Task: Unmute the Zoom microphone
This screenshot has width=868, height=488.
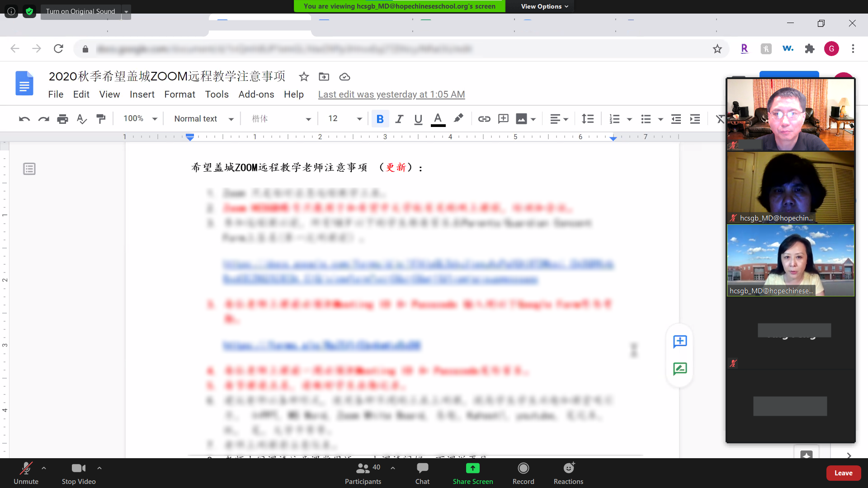Action: 26,473
